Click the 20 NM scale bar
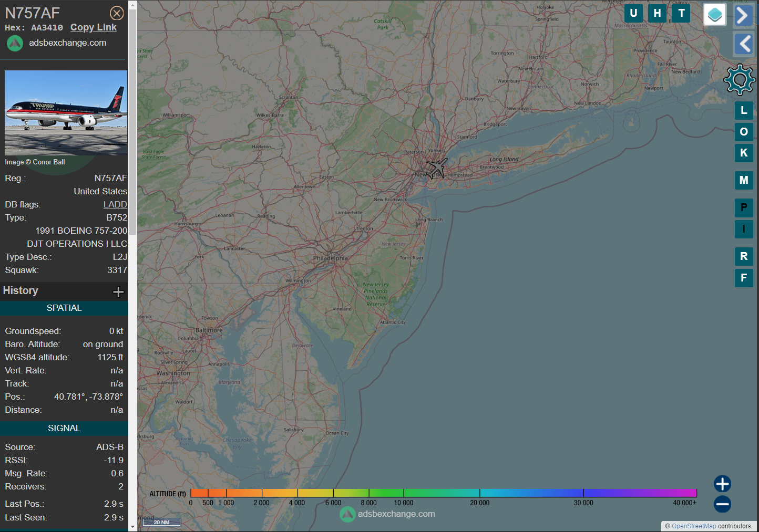This screenshot has width=759, height=532. pos(161,522)
